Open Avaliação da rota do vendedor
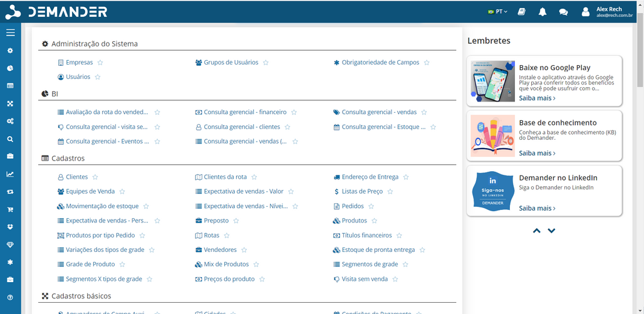The height and width of the screenshot is (314, 644). pos(106,112)
